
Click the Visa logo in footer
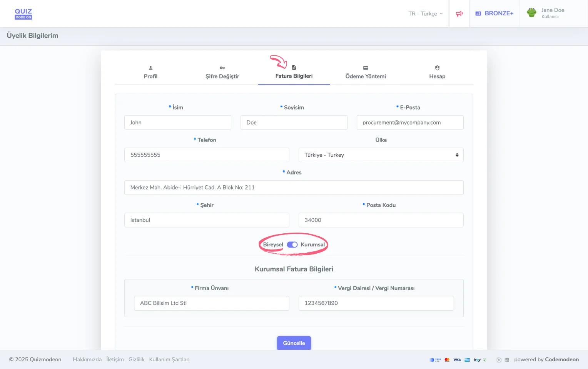click(x=457, y=360)
